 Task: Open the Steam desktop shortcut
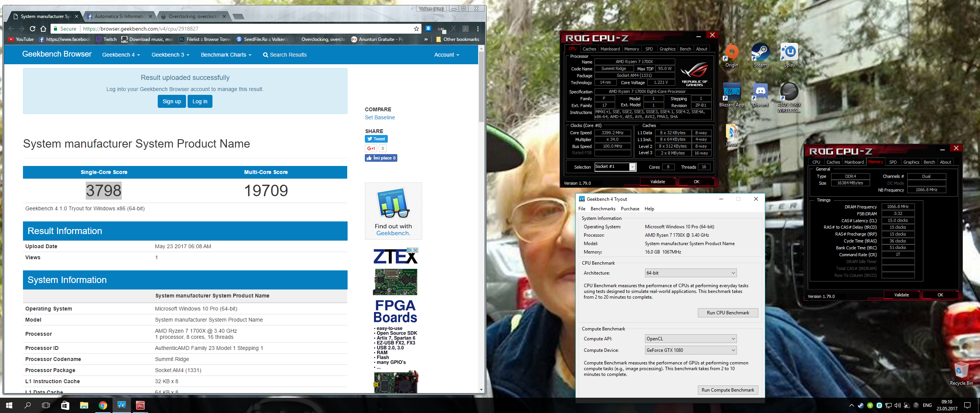click(760, 55)
